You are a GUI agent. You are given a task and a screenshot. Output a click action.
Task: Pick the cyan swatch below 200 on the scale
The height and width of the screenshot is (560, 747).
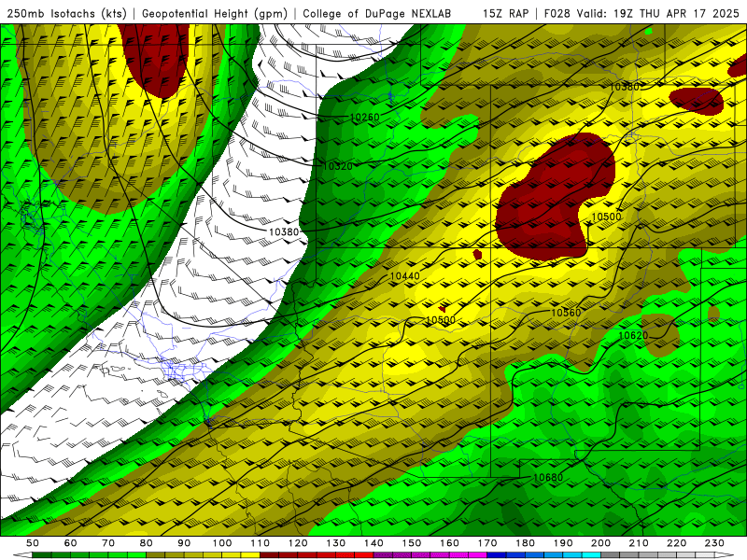pos(591,555)
